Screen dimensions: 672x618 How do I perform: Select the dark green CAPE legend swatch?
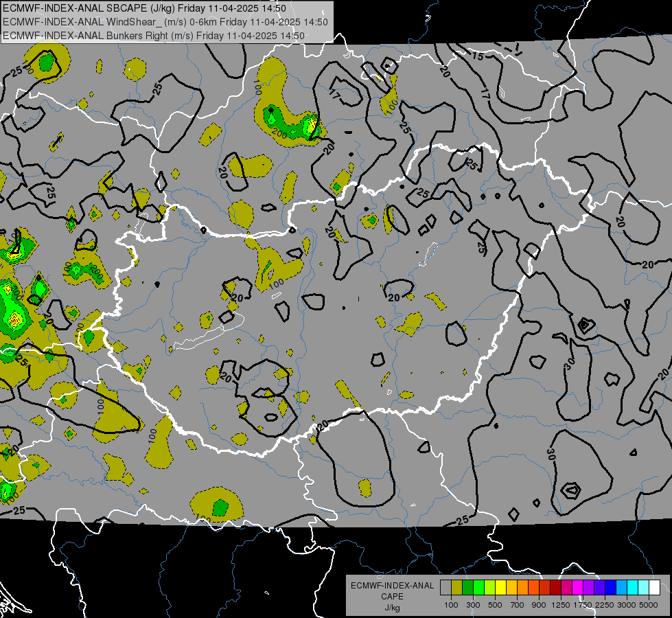(467, 587)
